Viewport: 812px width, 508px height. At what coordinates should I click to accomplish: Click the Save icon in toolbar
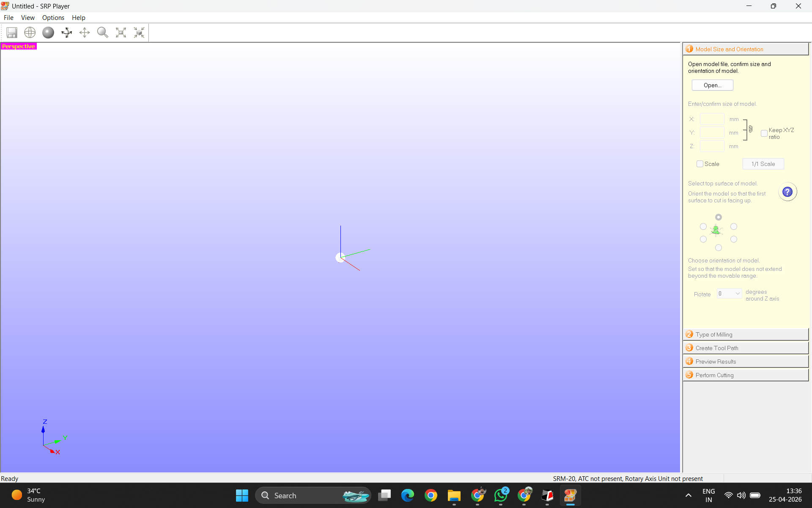tap(12, 33)
